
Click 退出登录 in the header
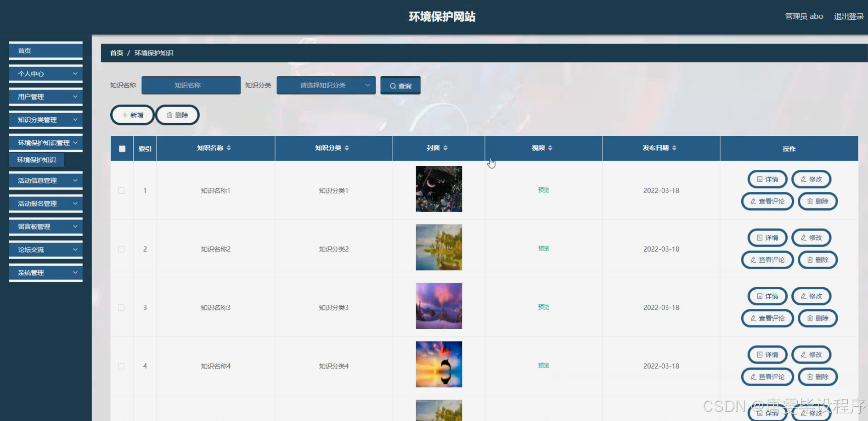849,17
